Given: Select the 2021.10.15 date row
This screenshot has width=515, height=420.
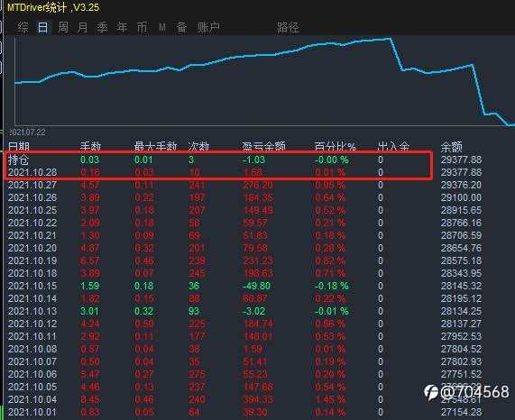Looking at the screenshot, I should coord(32,286).
